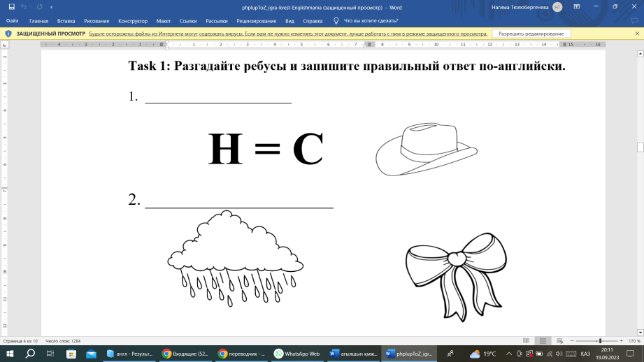Click the КАЗ language indicator
The height and width of the screenshot is (362, 644).
click(586, 354)
